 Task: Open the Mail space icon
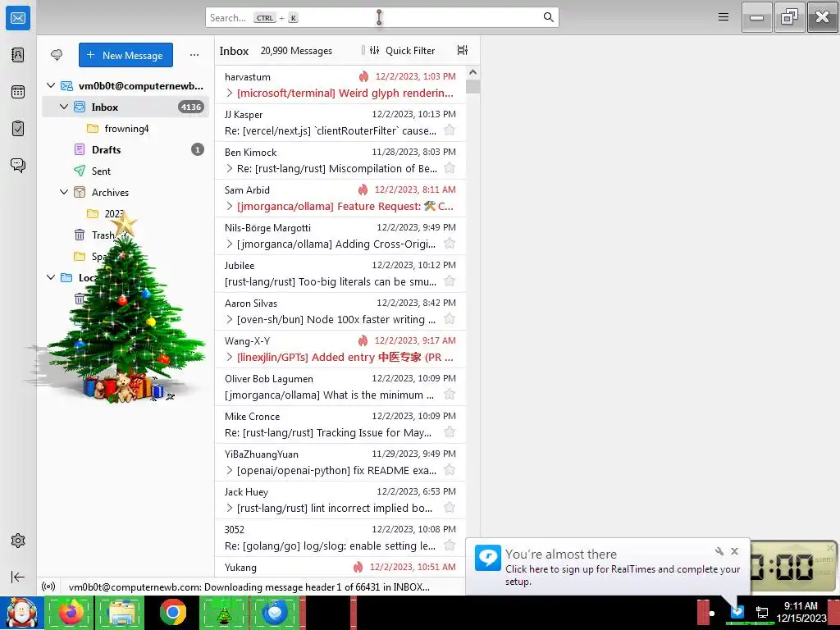pyautogui.click(x=18, y=18)
